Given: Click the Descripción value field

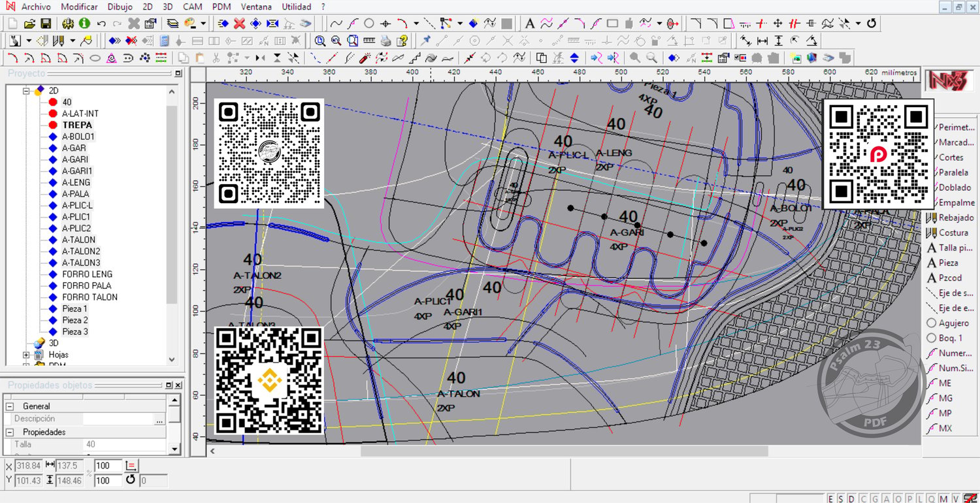Looking at the screenshot, I should pos(118,419).
